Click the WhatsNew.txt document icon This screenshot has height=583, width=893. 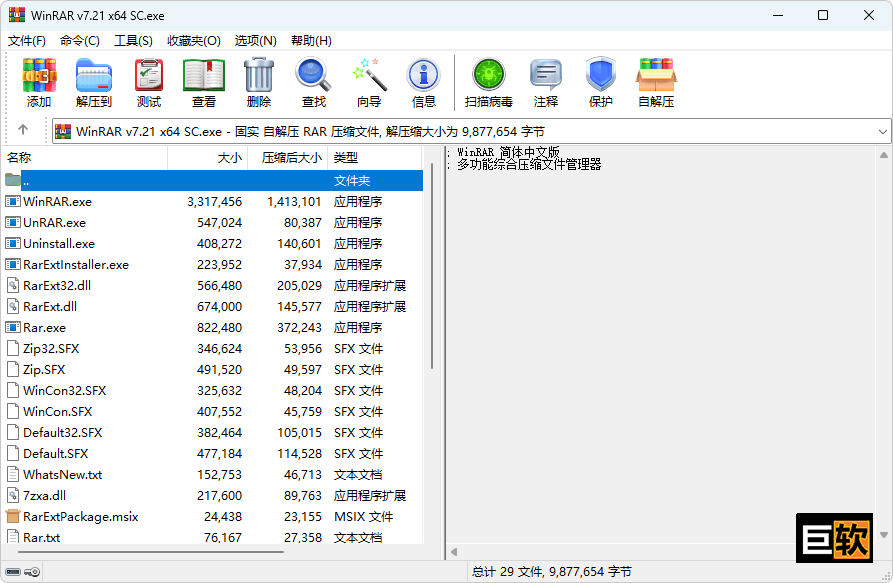click(x=13, y=474)
